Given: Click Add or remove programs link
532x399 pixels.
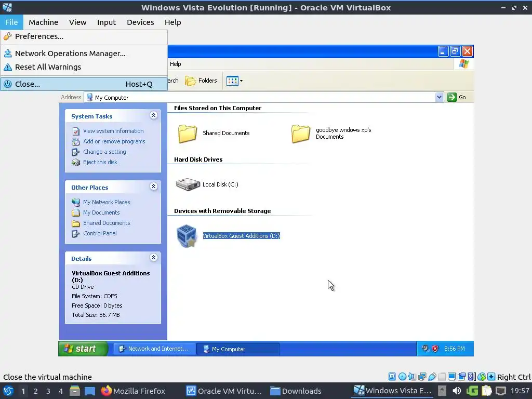Looking at the screenshot, I should pos(114,141).
